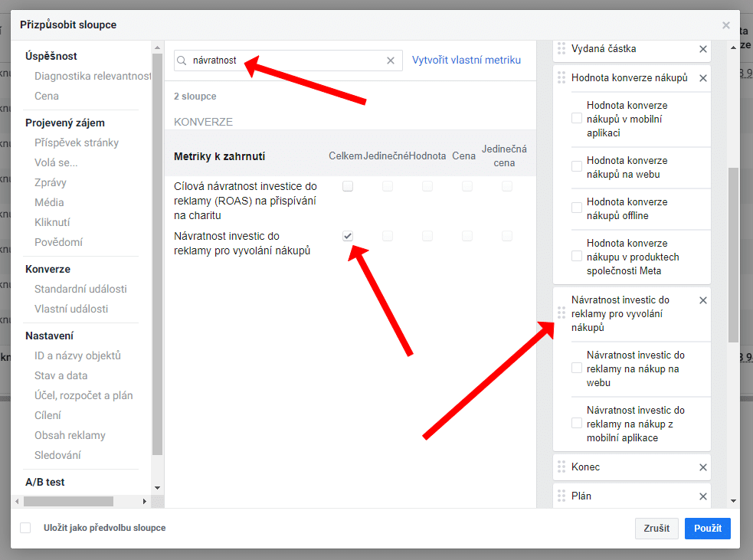The height and width of the screenshot is (560, 753).
Task: Open Standardní události category
Action: [80, 289]
